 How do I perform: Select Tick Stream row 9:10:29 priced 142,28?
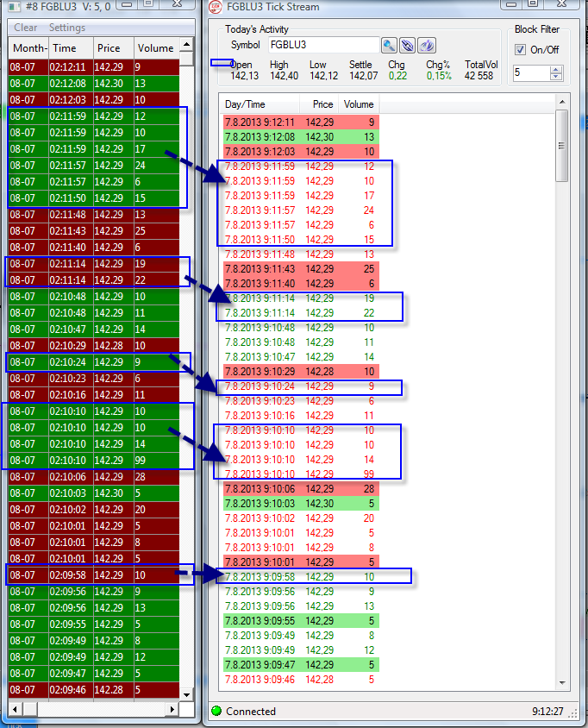pos(301,372)
